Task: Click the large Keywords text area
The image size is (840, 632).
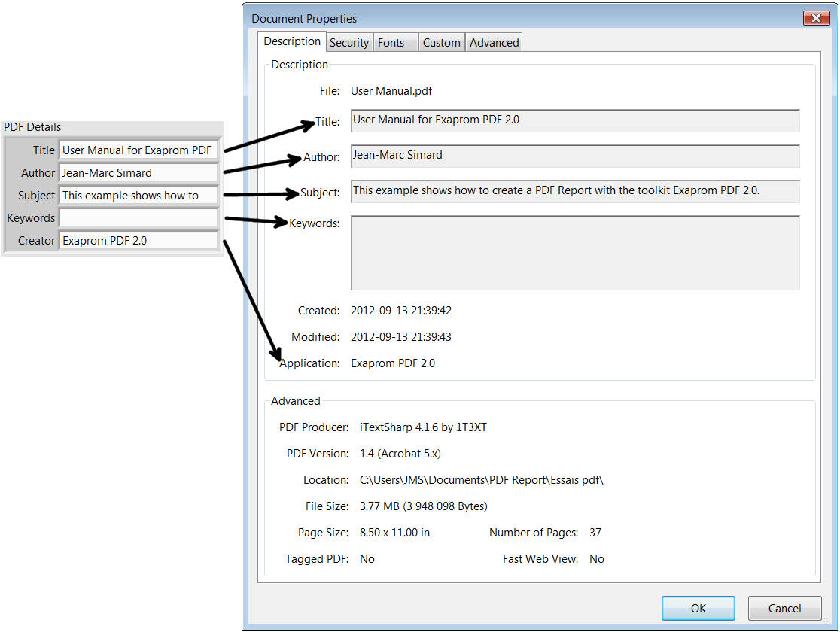Action: (575, 253)
